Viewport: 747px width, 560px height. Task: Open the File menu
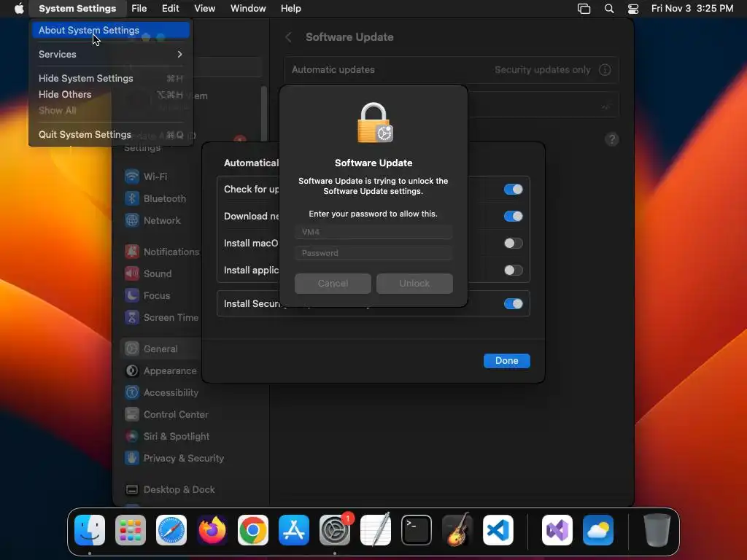[139, 8]
